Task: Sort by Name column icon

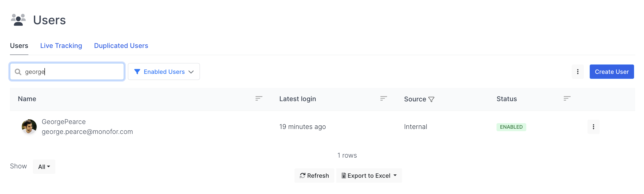Action: pos(259,98)
